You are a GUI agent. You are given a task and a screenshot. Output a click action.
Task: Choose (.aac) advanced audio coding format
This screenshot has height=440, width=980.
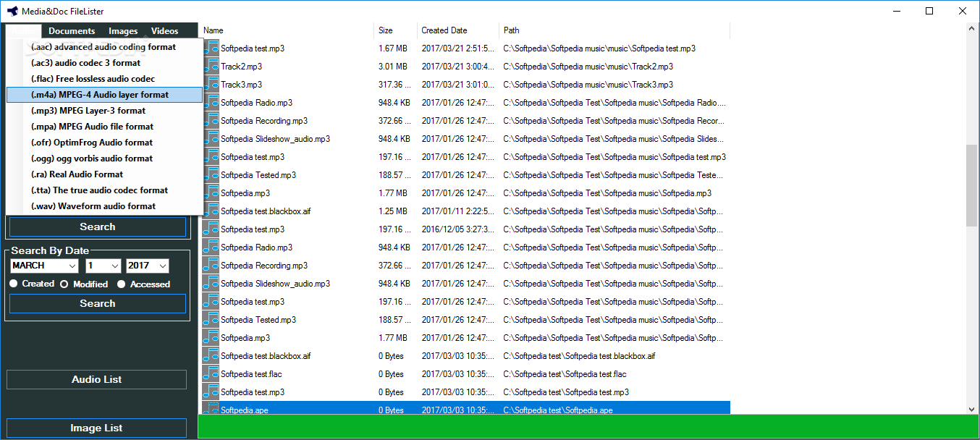tap(104, 47)
